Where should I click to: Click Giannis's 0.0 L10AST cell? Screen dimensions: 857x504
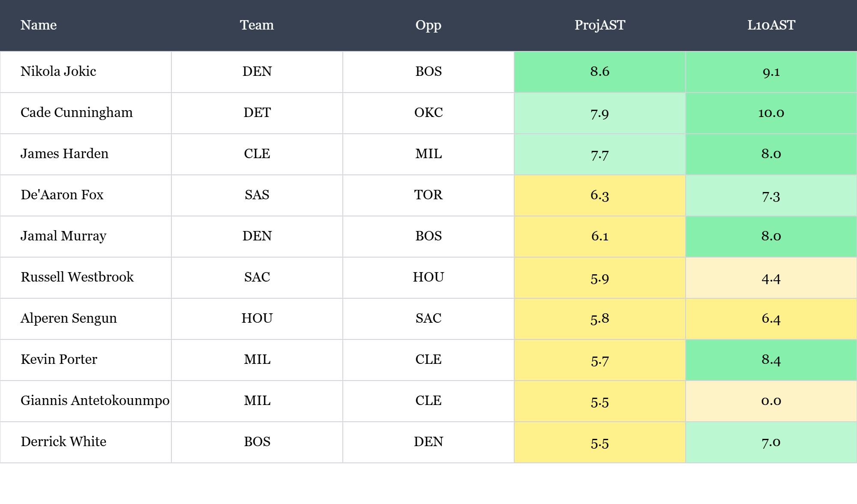[771, 400]
